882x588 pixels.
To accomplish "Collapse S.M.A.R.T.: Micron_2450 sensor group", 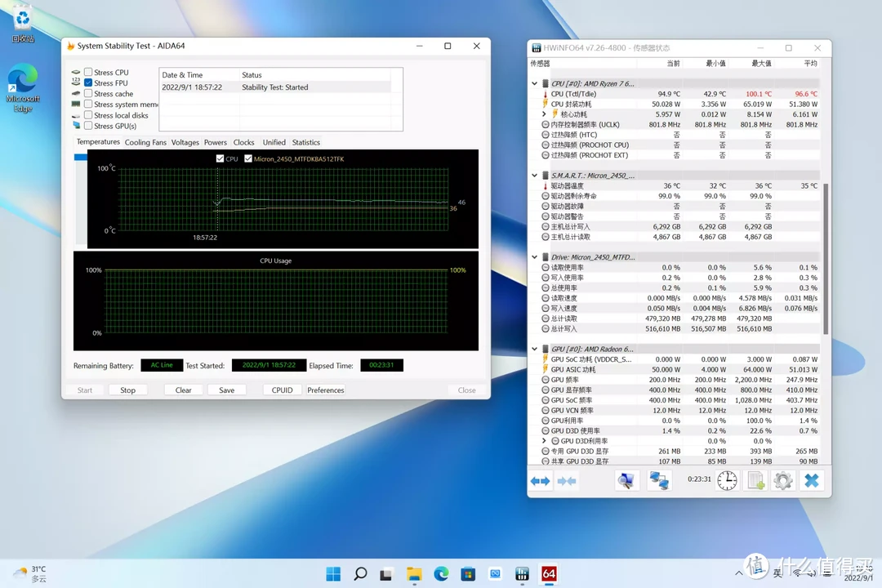I will (x=534, y=176).
